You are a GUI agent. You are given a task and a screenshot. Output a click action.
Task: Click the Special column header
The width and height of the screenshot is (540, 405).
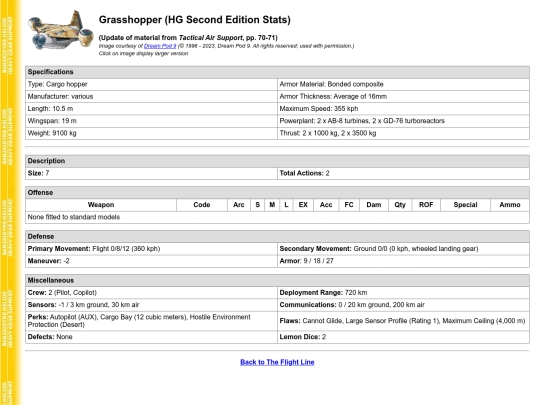(465, 205)
